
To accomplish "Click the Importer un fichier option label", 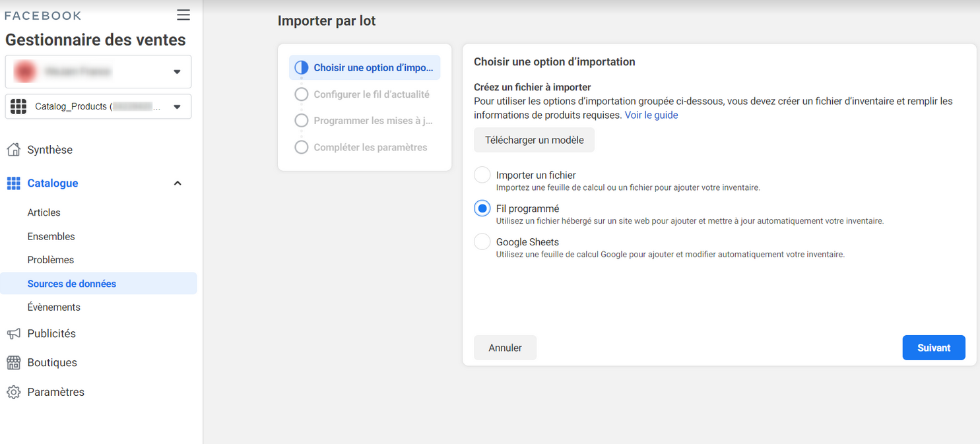I will tap(536, 175).
